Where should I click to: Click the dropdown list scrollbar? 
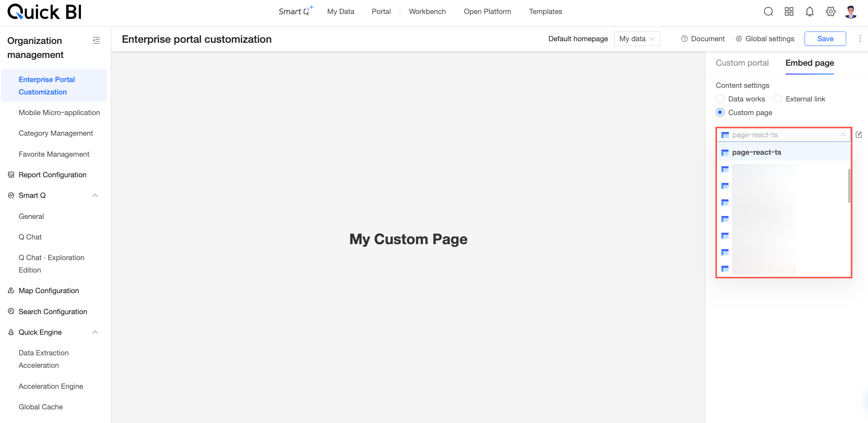pos(849,185)
